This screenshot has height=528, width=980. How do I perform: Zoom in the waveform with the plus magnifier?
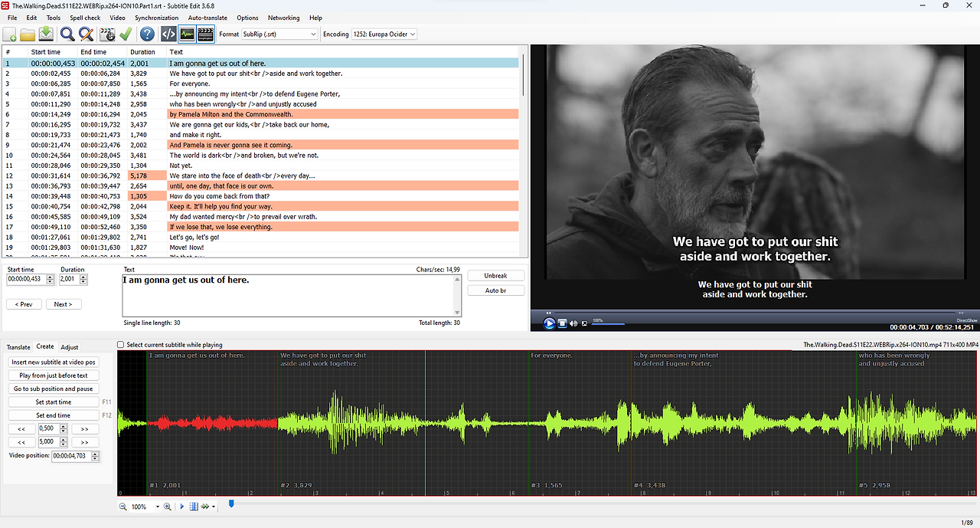(168, 507)
